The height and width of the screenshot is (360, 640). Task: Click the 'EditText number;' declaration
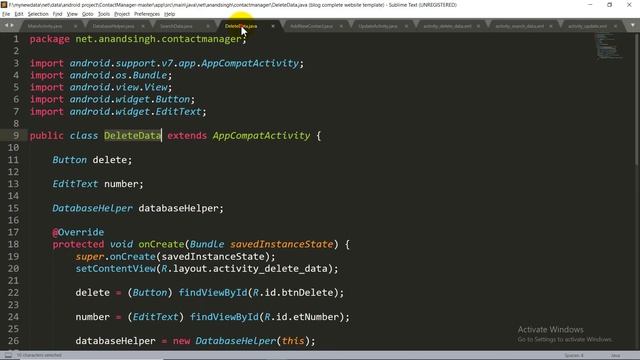coord(98,184)
